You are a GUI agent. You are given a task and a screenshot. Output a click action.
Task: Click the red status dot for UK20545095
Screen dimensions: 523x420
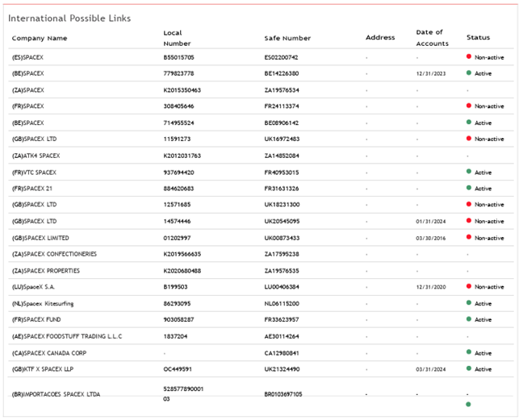tap(469, 221)
